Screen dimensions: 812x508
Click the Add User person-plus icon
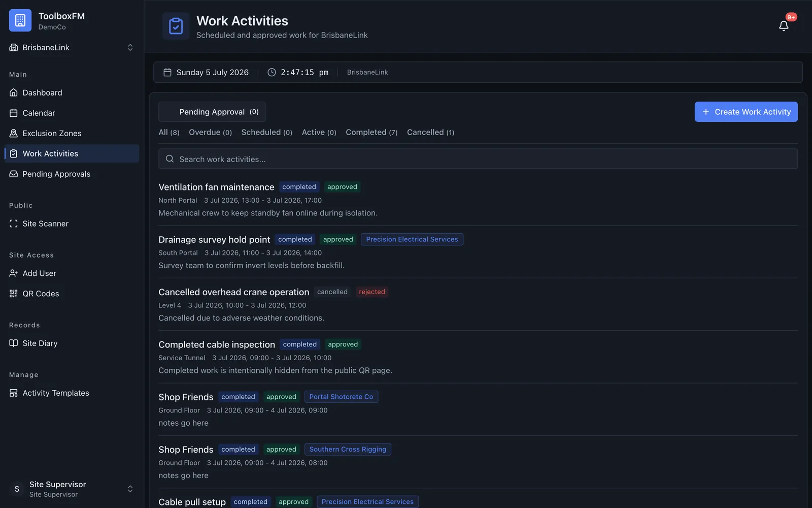14,273
